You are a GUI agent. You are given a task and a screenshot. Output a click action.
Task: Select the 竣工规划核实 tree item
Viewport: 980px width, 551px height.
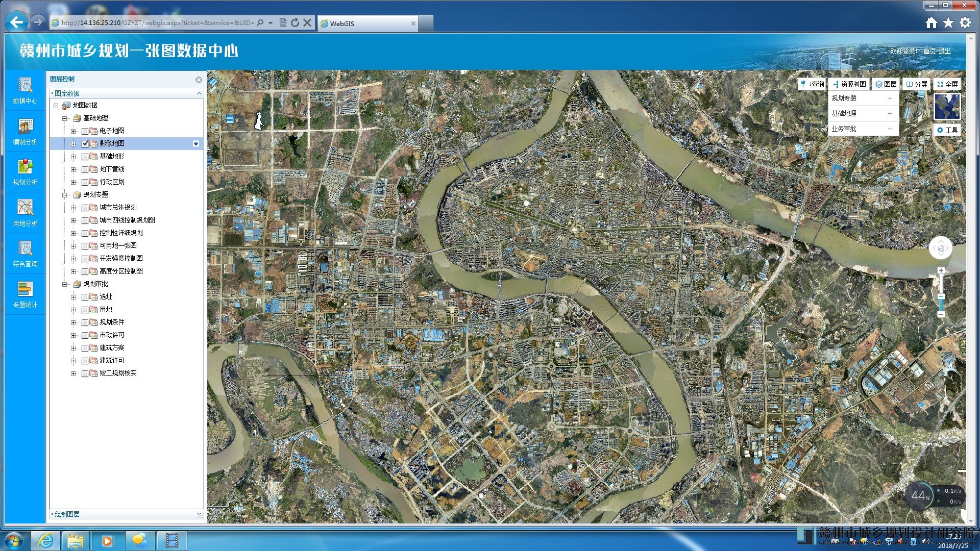coord(118,373)
